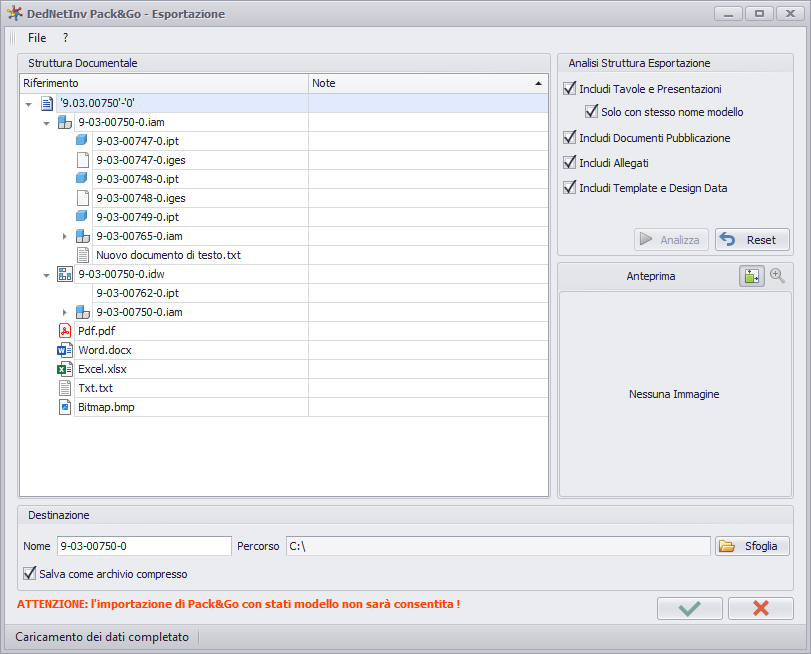
Task: Click the blue part icon of 9-03-00748-0.ipt
Action: tap(82, 179)
